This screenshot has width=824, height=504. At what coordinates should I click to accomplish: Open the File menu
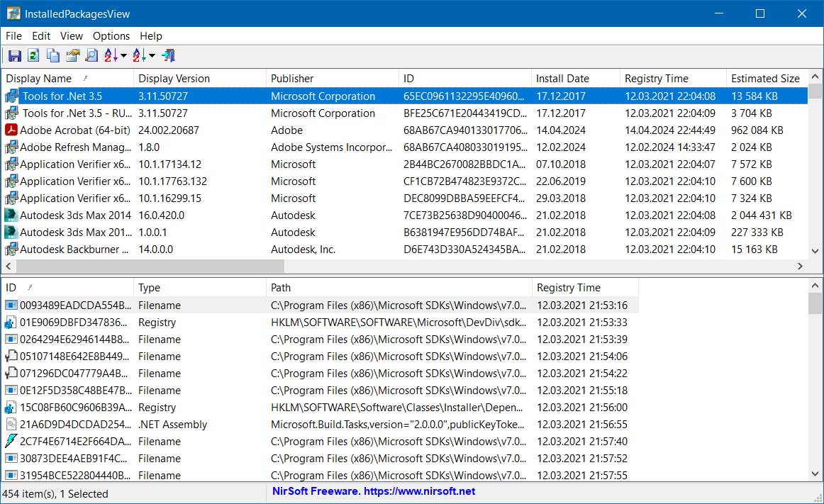(x=13, y=35)
